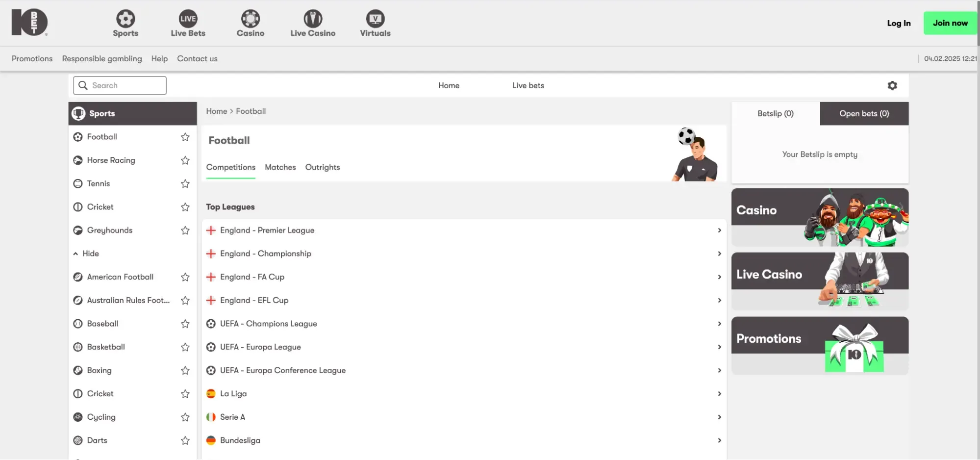Open the Casino promo banner

pyautogui.click(x=820, y=217)
